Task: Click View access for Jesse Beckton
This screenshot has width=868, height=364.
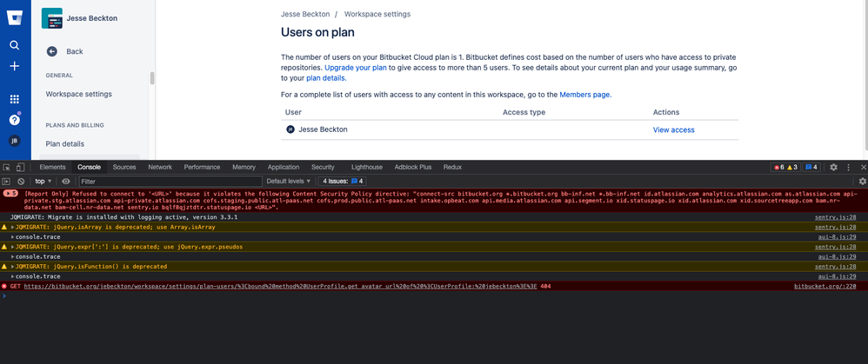Action: pyautogui.click(x=674, y=130)
